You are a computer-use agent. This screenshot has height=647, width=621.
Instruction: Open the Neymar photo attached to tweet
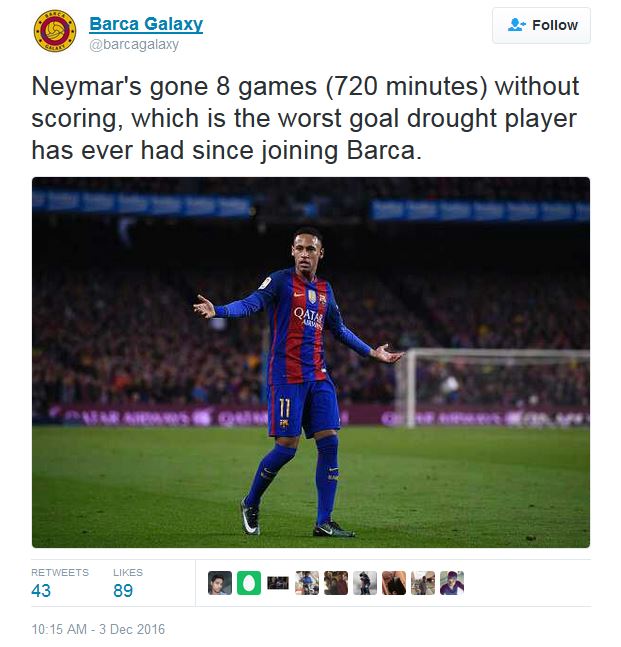(311, 362)
